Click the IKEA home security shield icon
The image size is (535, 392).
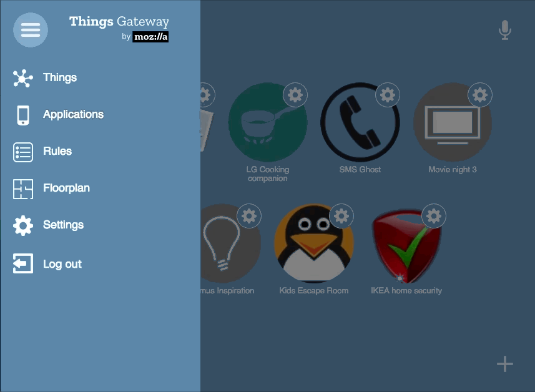click(406, 243)
